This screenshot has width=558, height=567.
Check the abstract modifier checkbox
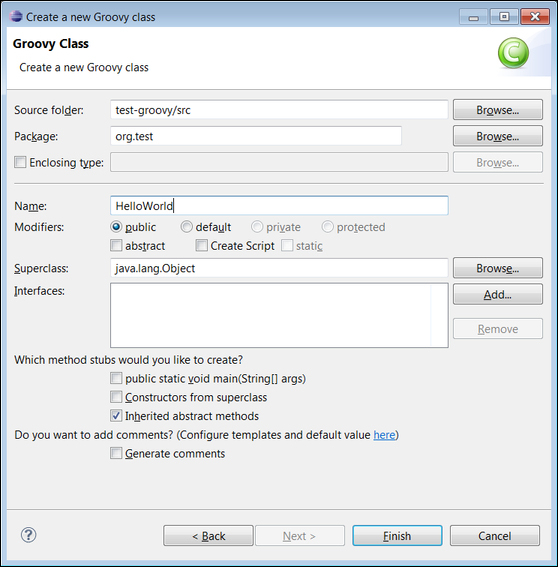coord(116,246)
